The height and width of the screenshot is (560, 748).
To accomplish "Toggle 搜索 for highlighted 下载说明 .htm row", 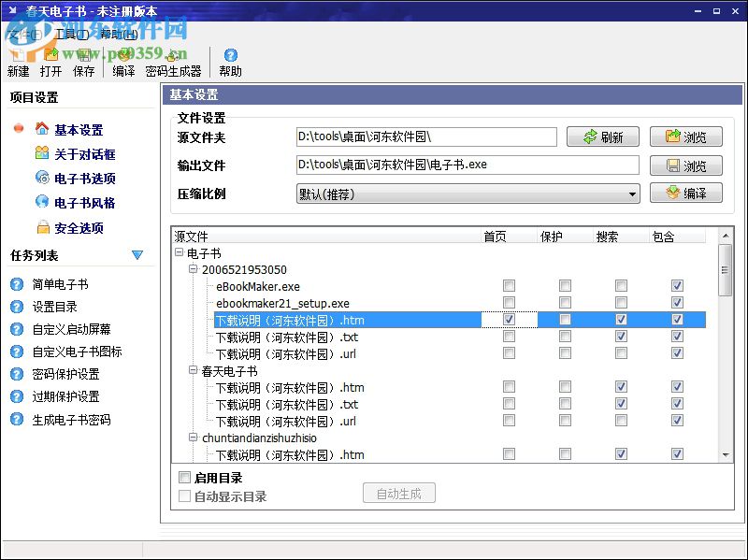I will (x=621, y=320).
